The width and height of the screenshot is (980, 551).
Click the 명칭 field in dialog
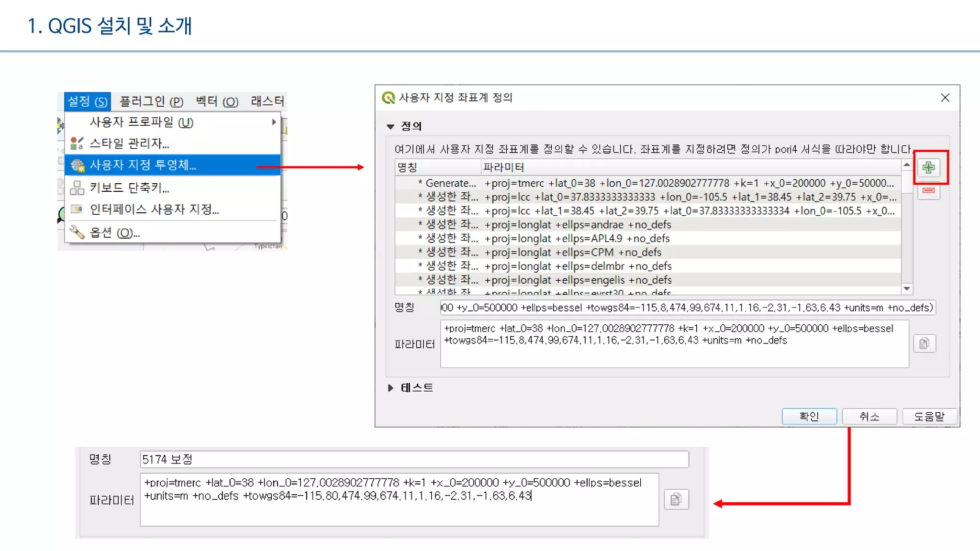(x=688, y=308)
